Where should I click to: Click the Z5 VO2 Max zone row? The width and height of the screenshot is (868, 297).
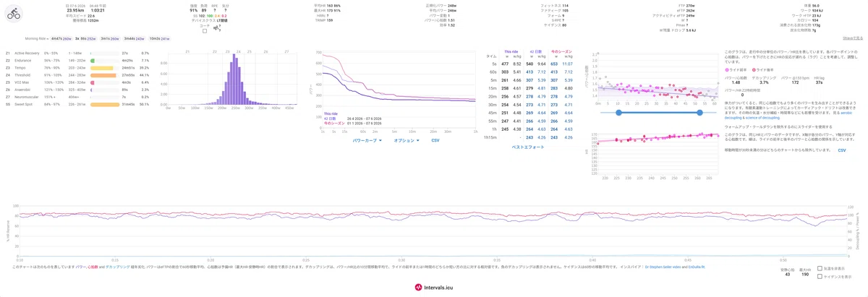(77, 82)
